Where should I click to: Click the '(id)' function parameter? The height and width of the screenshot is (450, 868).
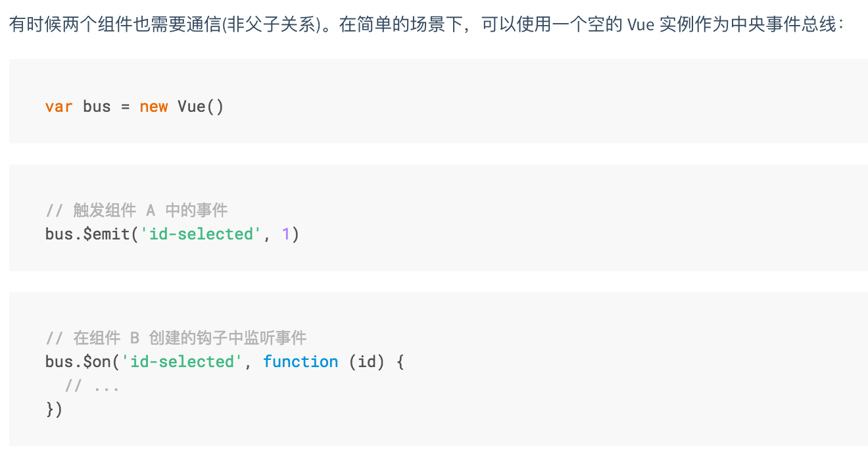pyautogui.click(x=366, y=362)
